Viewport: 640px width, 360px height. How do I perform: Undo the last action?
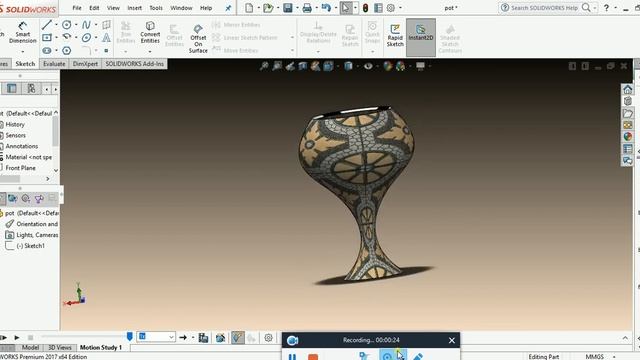pyautogui.click(x=326, y=8)
